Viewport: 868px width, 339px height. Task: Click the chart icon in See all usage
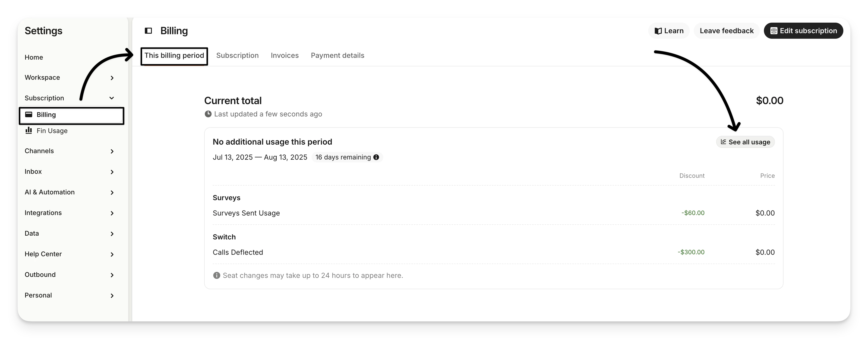[x=723, y=142]
